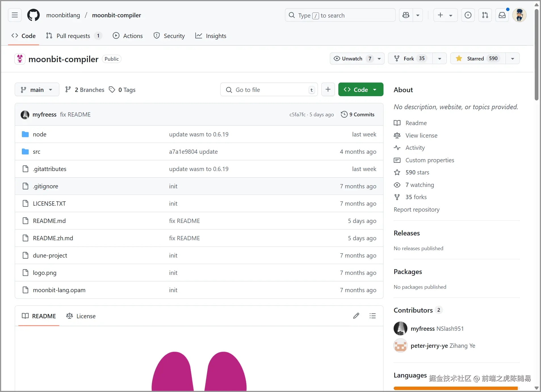The width and height of the screenshot is (541, 392).
Task: Click Report repository link
Action: click(417, 210)
